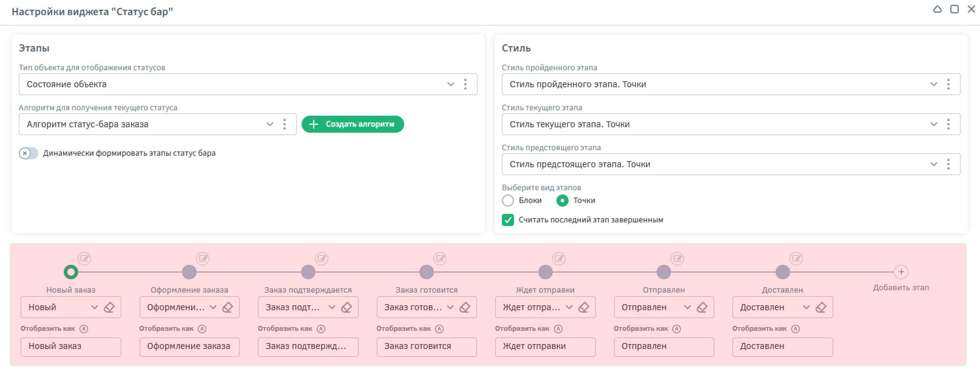
Task: Click edit icon above "Заказ готовится" stage
Action: pos(440,259)
